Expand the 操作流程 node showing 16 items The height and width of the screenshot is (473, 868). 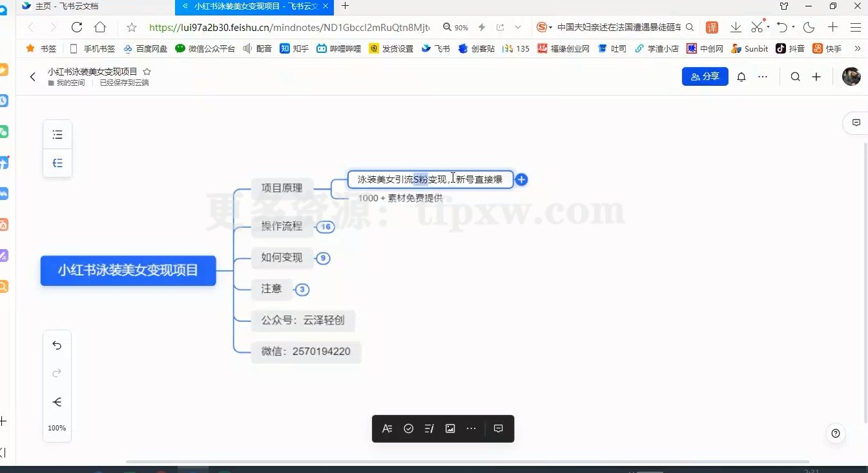tap(325, 227)
